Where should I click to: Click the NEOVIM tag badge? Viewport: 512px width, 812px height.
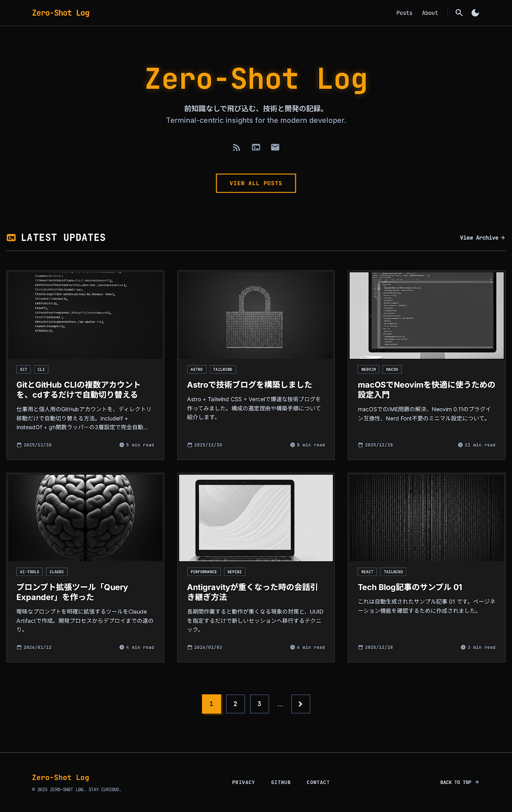(x=368, y=369)
